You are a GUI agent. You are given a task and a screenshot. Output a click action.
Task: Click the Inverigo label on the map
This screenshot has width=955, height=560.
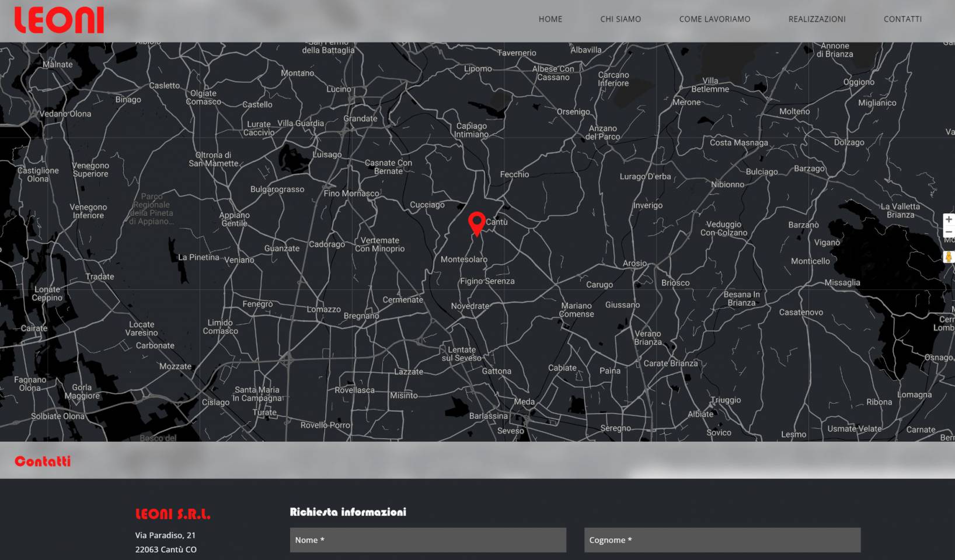tap(648, 205)
